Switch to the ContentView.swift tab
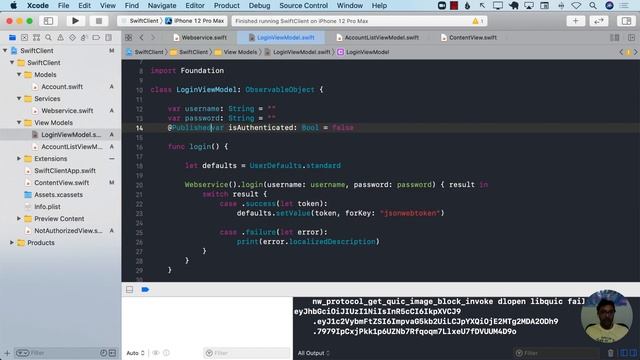Viewport: 640px width, 360px height. pos(469,38)
